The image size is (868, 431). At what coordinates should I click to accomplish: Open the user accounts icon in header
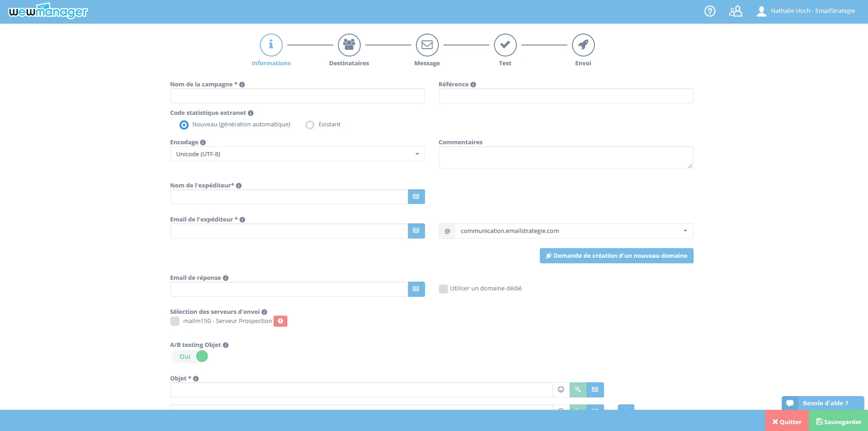point(735,11)
